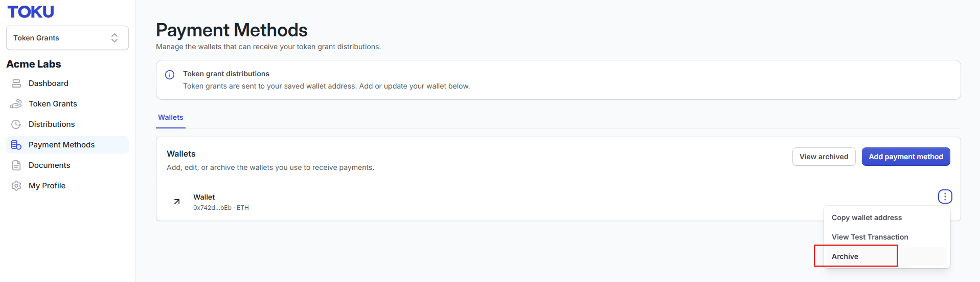Open the Documents file icon

[x=16, y=165]
